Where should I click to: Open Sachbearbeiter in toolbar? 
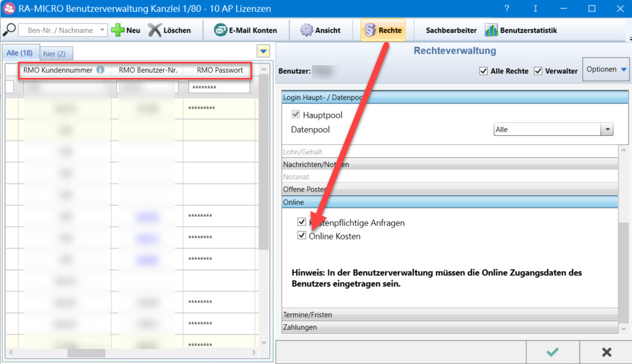point(451,30)
